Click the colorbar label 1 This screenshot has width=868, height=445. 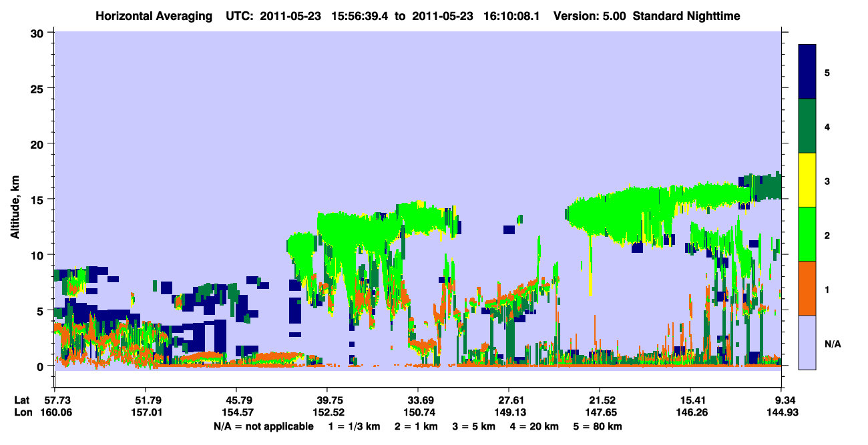tap(827, 290)
